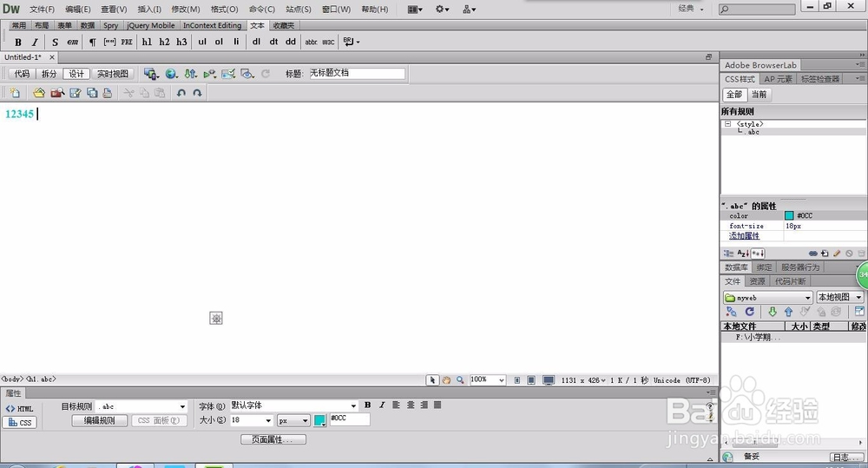Insert acronym W3C icon
This screenshot has height=468, width=868.
point(328,42)
